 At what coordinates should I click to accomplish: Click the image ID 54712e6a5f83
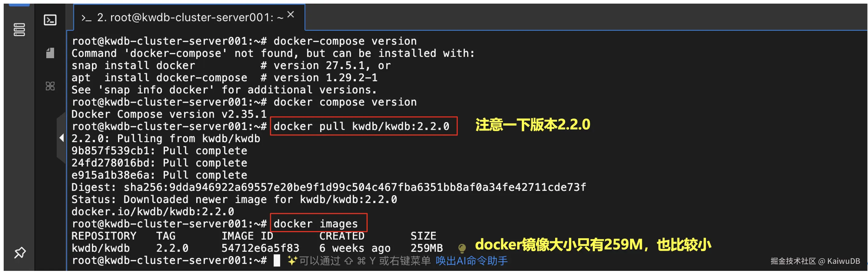260,248
